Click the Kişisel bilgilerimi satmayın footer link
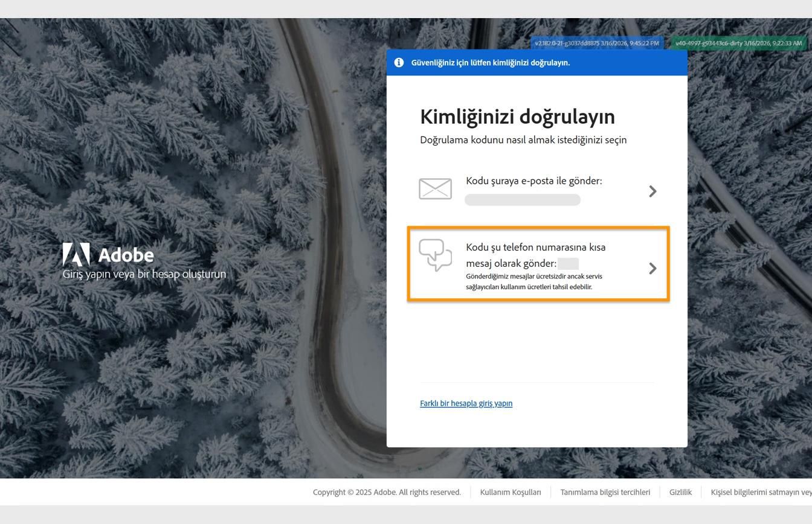The image size is (812, 524). (x=762, y=492)
